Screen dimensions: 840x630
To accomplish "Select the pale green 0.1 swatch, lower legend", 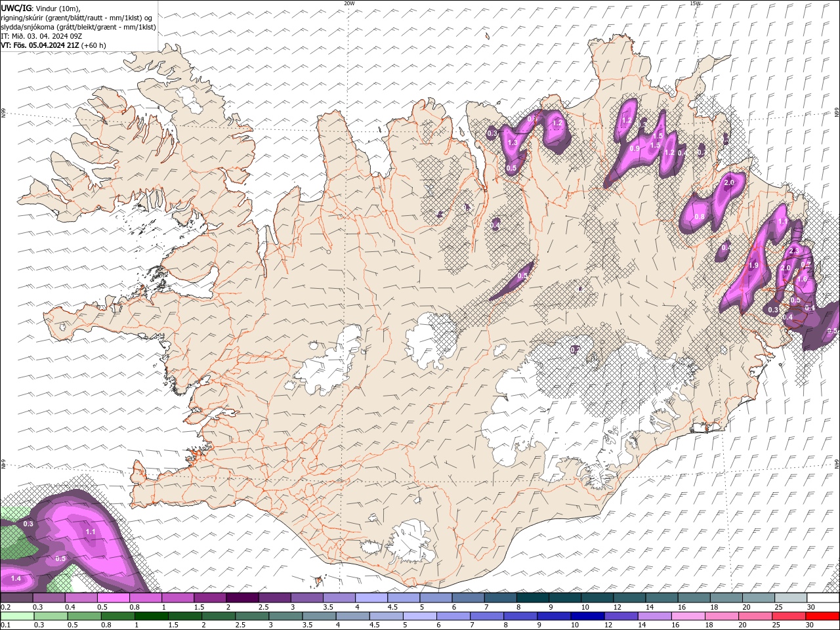I will tap(17, 616).
